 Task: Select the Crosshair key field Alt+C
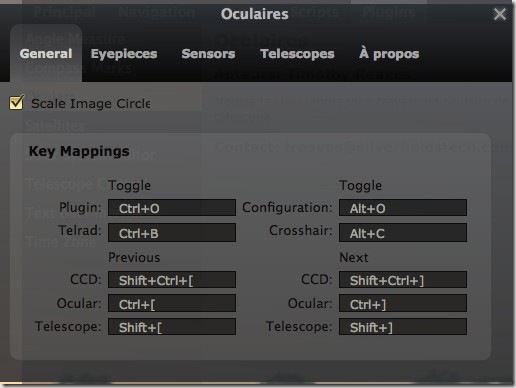403,232
